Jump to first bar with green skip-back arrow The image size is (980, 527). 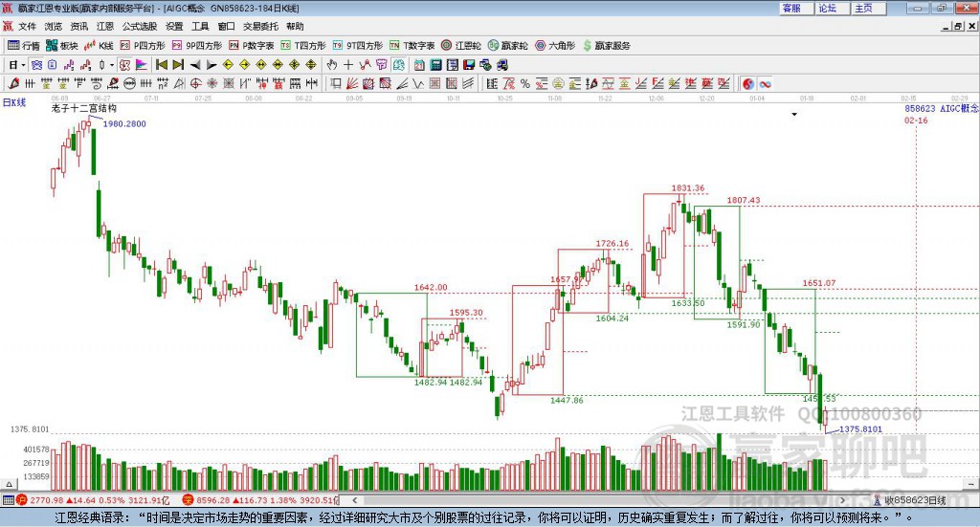point(161,65)
